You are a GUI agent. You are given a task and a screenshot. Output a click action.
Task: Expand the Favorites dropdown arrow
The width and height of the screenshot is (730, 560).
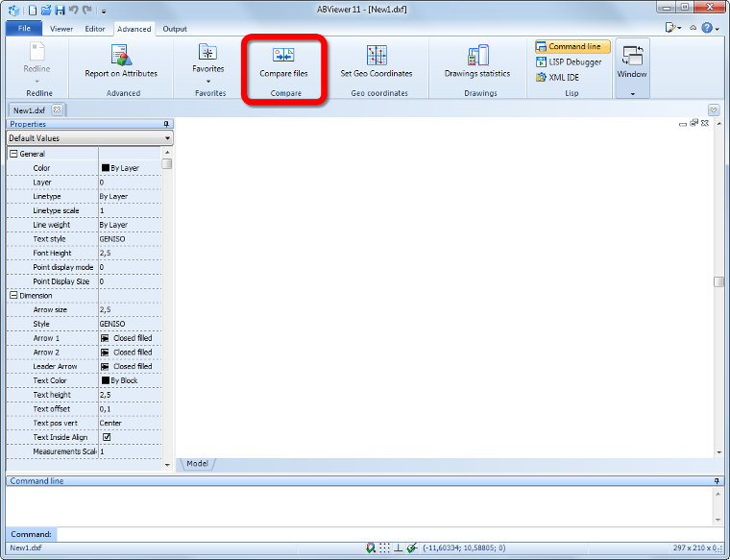(x=208, y=82)
